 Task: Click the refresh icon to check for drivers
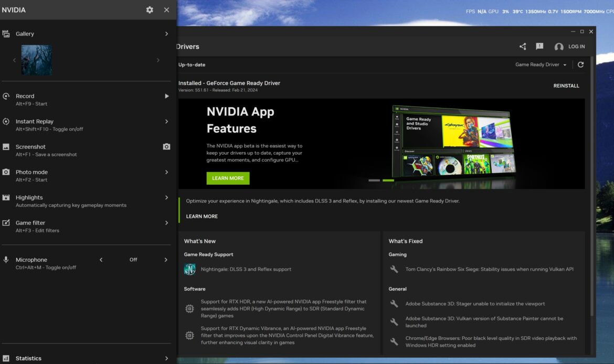click(580, 64)
